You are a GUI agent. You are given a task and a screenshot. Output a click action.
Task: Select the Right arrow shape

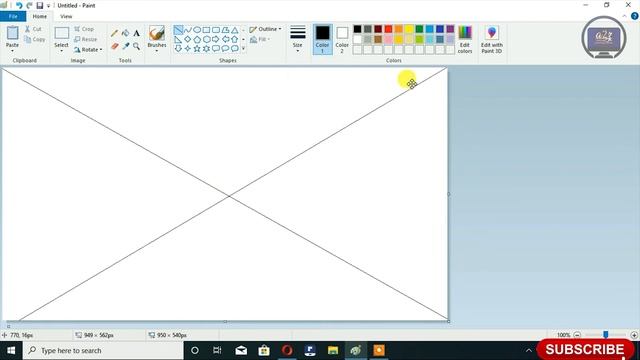[x=216, y=40]
